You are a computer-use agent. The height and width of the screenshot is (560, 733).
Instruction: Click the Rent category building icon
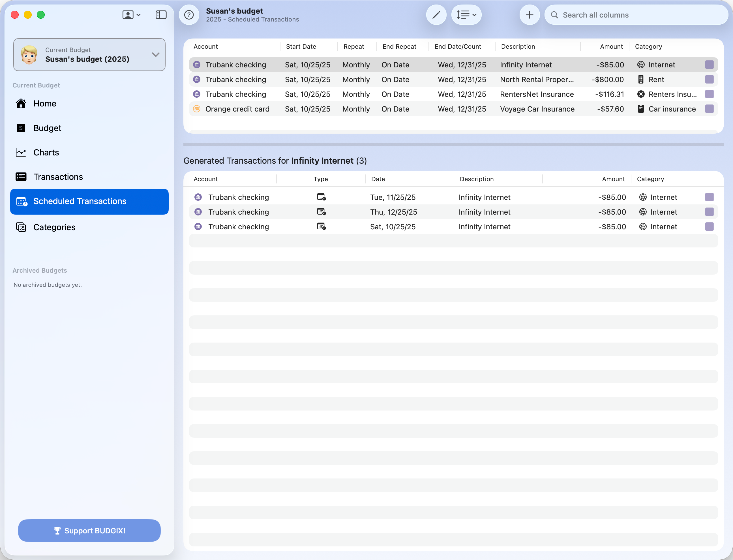(641, 80)
